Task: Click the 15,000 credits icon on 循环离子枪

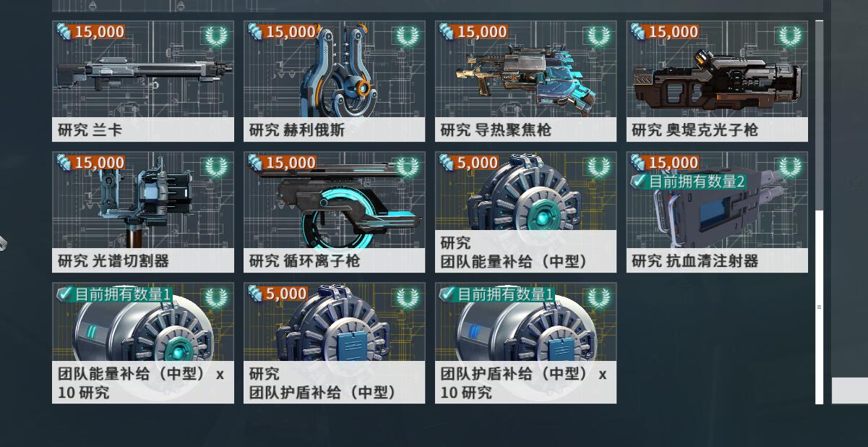Action: point(255,163)
